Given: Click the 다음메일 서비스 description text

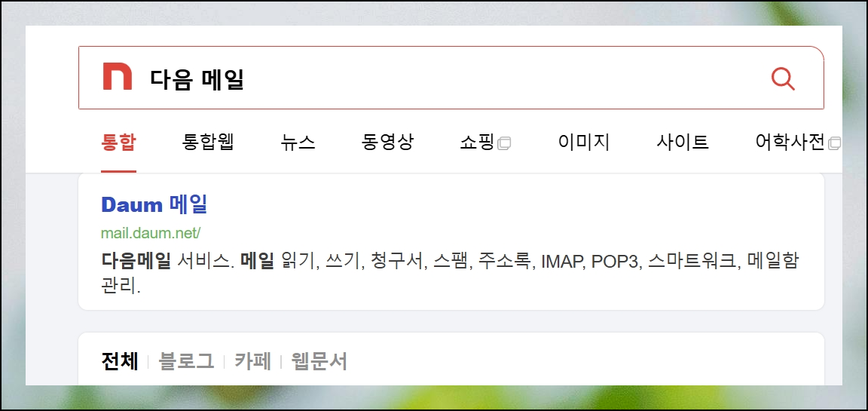Looking at the screenshot, I should [450, 273].
